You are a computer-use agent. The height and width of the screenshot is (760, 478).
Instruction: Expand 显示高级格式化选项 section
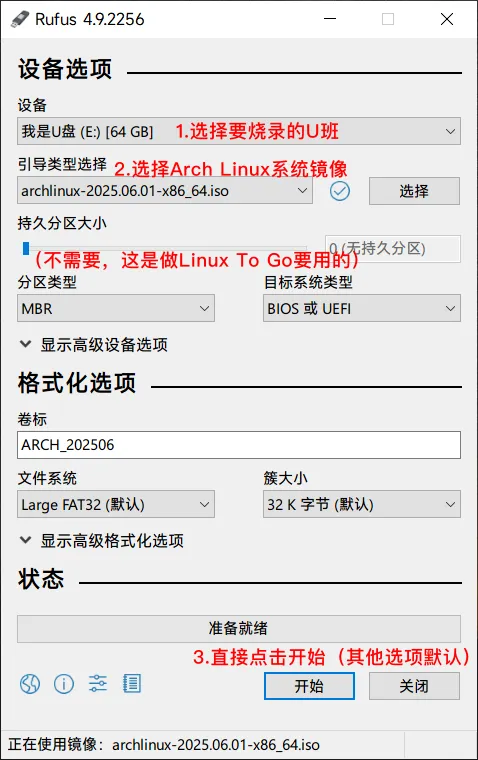pyautogui.click(x=101, y=540)
